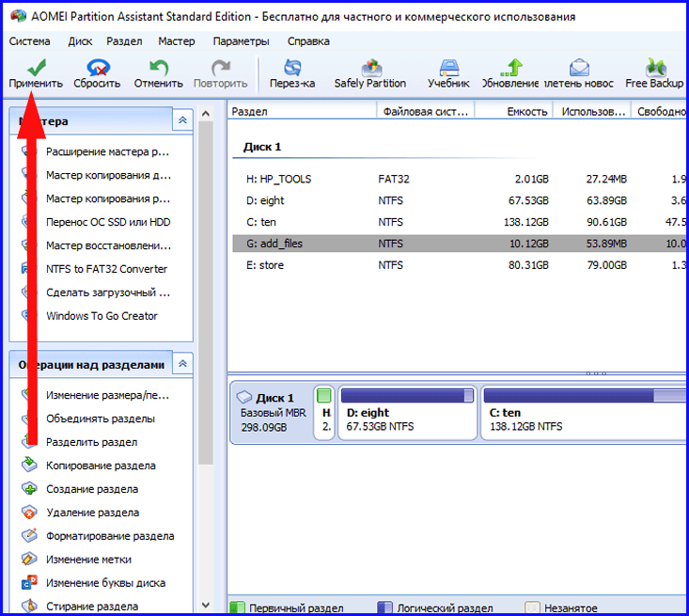Click the FAT32 file system cell
This screenshot has height=616, width=689.
point(394,179)
